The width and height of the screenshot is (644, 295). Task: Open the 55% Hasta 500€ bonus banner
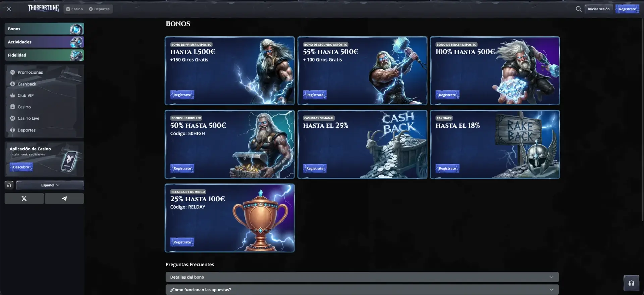[x=362, y=71]
